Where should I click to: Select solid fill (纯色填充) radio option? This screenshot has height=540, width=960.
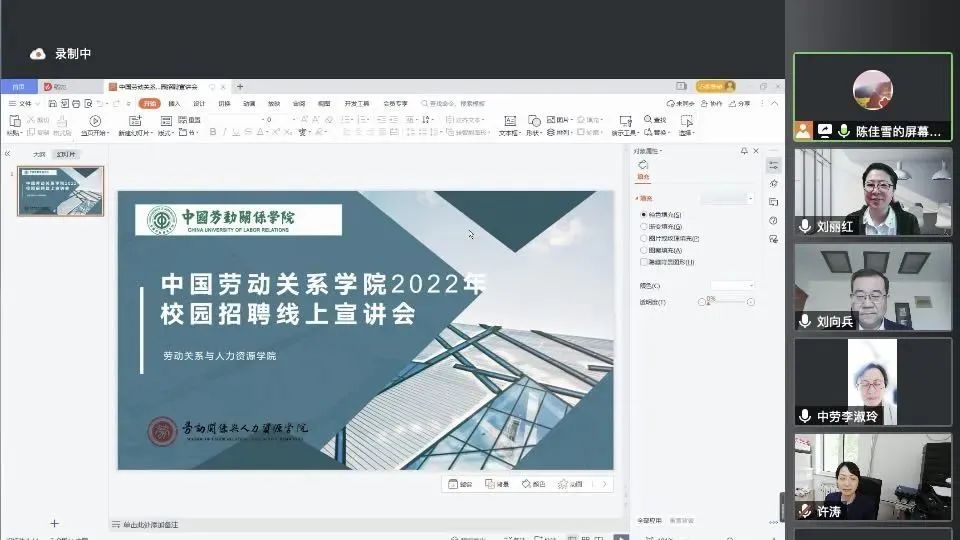[643, 214]
